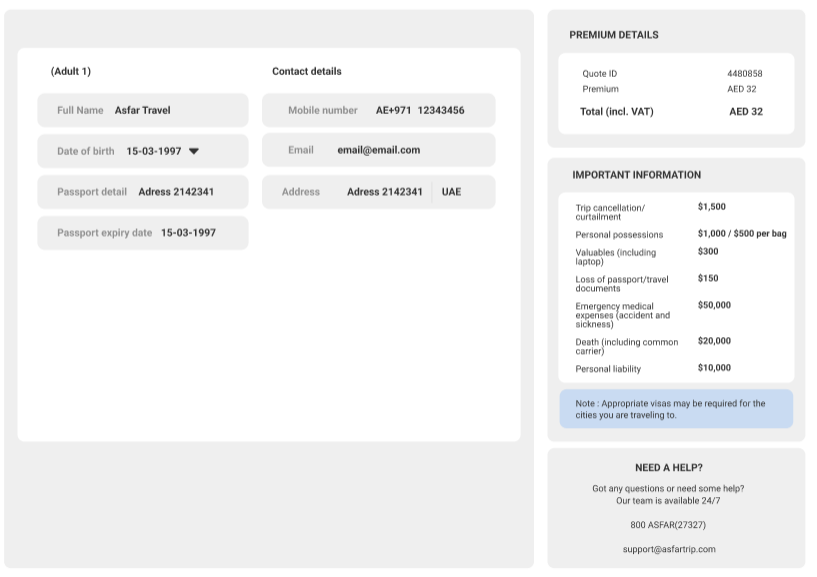Viewport: 817px width, 577px height.
Task: Click the Adult 1 section heading
Action: (71, 71)
